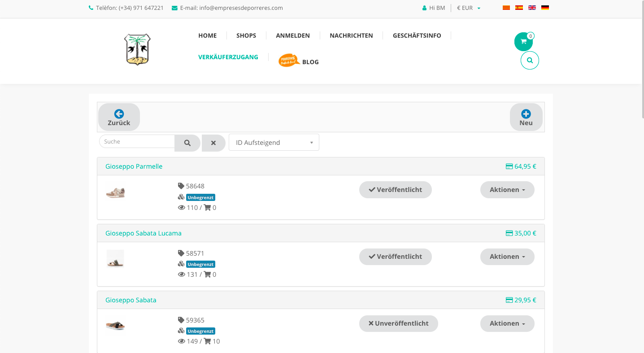Open the Gioseppo Sabata product link
644x353 pixels.
click(x=131, y=300)
